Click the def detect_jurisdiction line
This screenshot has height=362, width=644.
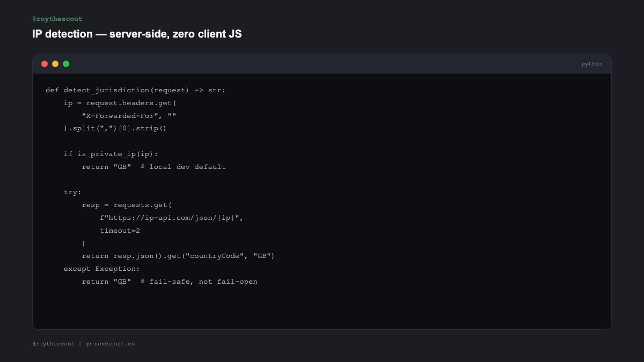pos(136,90)
